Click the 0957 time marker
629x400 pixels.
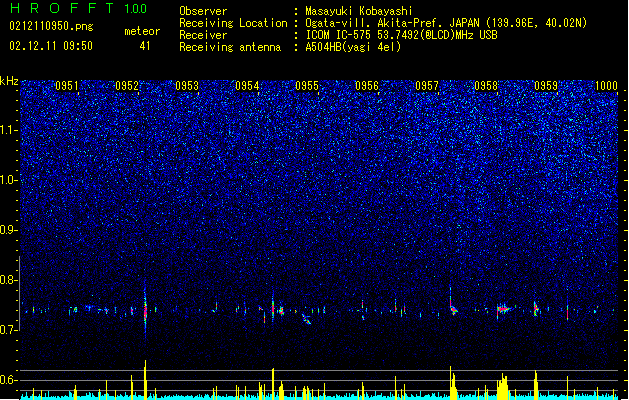(x=427, y=86)
